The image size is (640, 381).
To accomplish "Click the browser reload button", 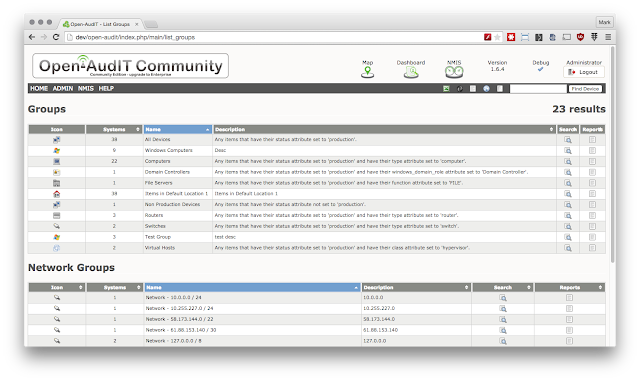I will tap(56, 37).
